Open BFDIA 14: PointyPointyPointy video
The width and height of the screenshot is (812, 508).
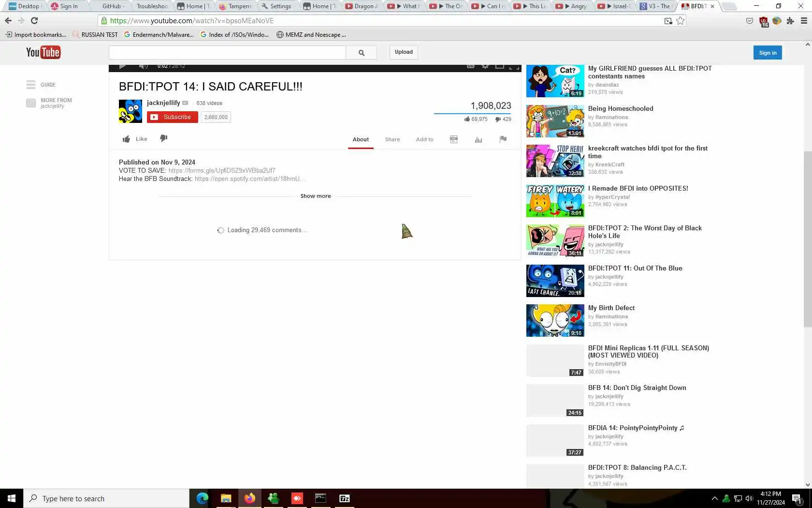[636, 428]
